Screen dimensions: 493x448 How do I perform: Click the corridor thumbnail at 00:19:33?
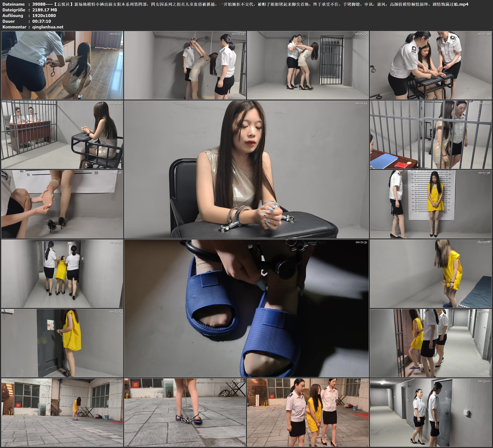(x=62, y=273)
